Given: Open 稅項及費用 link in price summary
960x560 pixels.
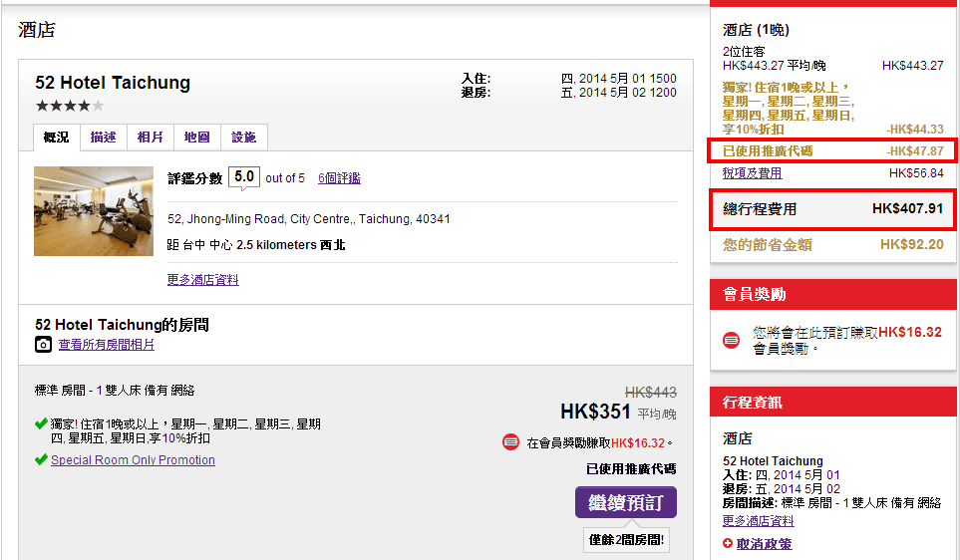Looking at the screenshot, I should pos(752,172).
